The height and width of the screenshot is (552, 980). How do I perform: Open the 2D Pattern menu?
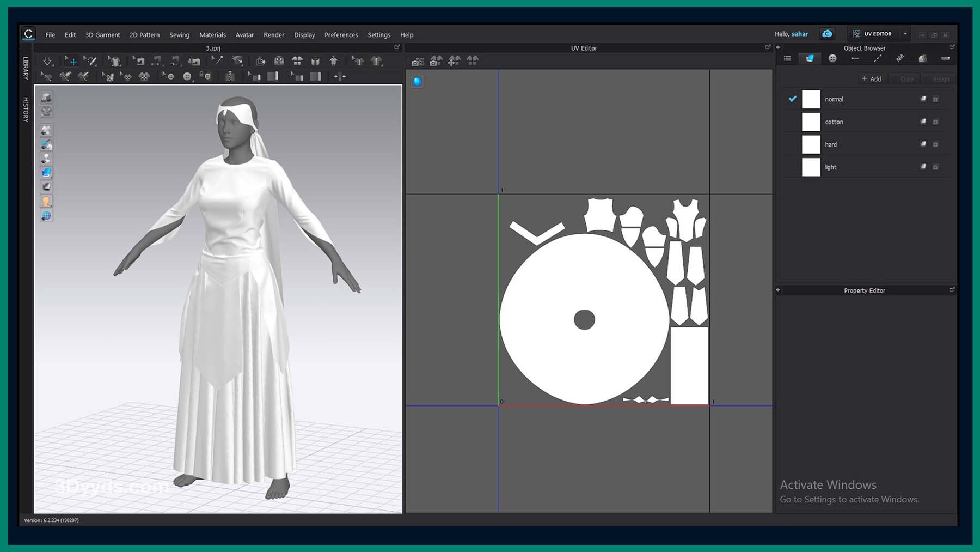[144, 35]
